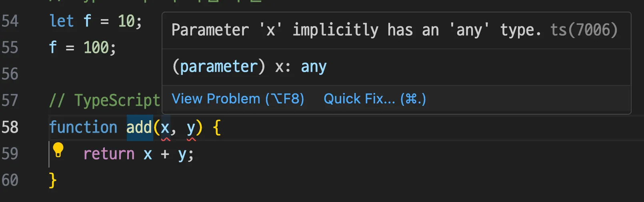Select line number 58 in gutter
644x202 pixels.
click(10, 127)
